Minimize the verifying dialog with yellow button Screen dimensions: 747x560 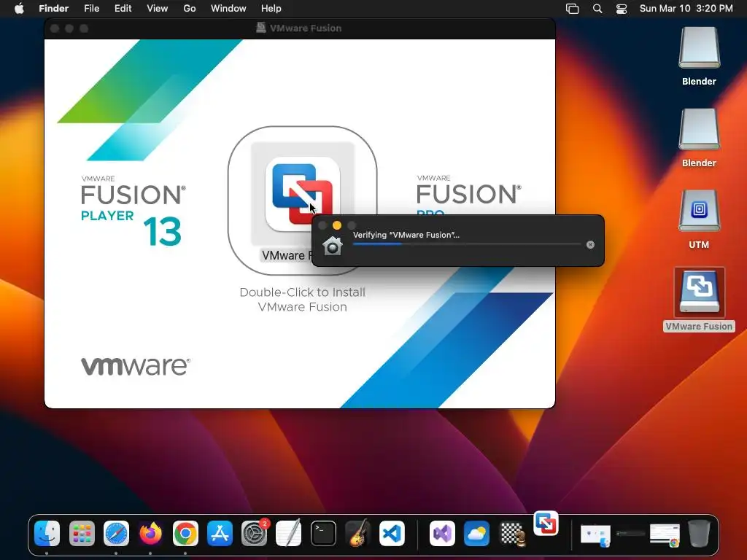337,225
